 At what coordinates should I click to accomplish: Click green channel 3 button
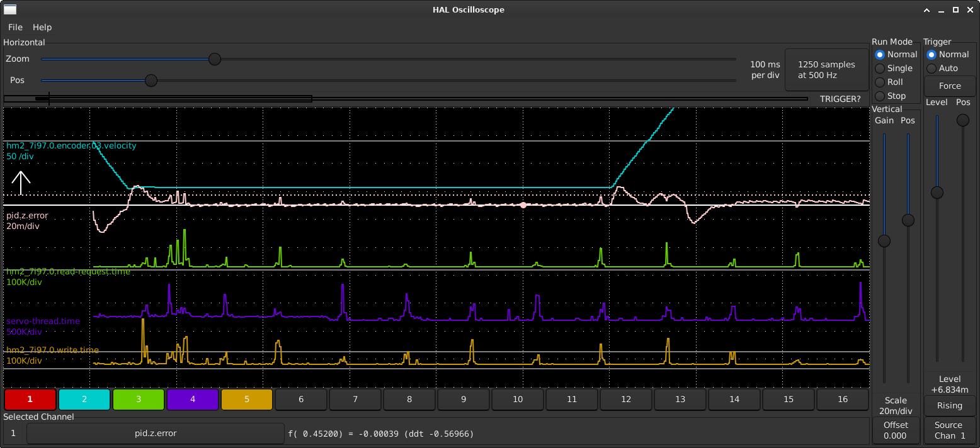tap(139, 400)
